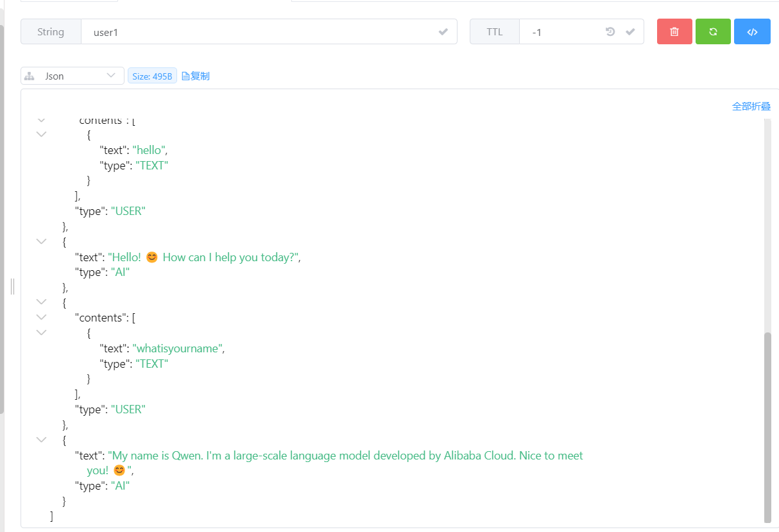
Task: Click 全部折叠 to collapse all nodes
Action: coord(751,107)
